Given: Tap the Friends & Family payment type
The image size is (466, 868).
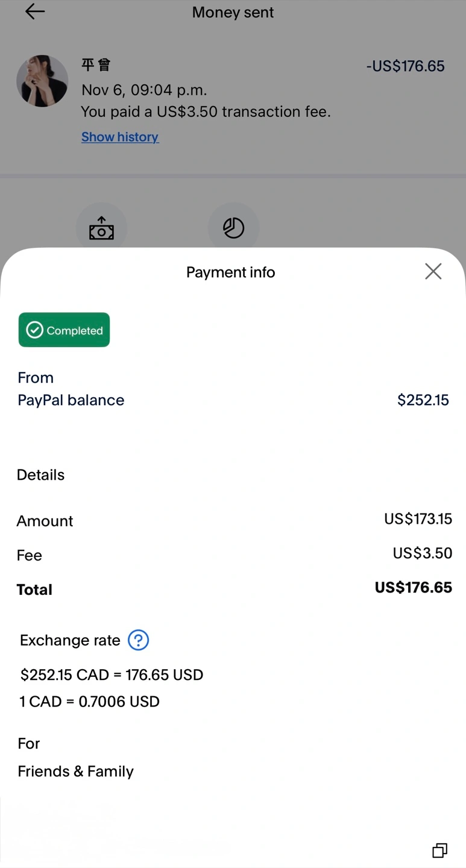Looking at the screenshot, I should 75,772.
